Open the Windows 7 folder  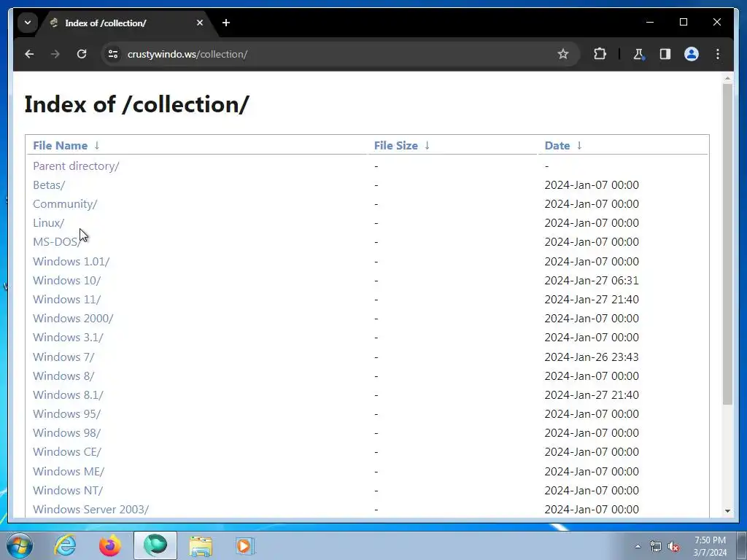pos(63,357)
